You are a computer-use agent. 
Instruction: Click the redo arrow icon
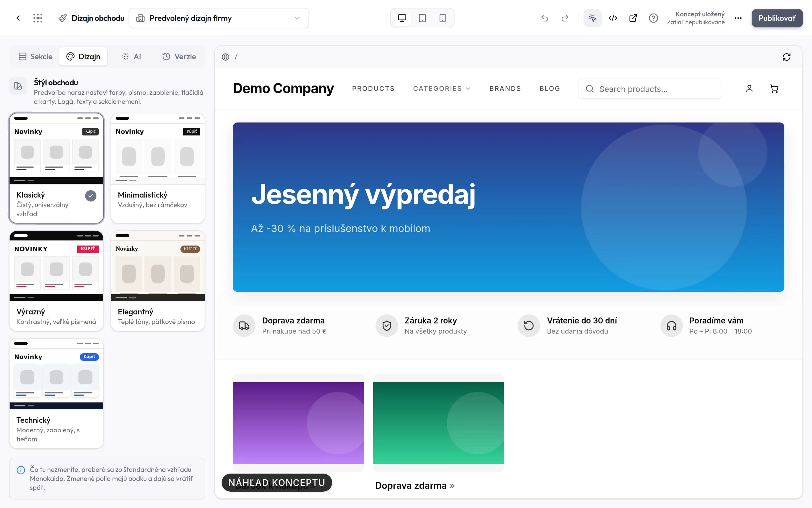tap(565, 18)
